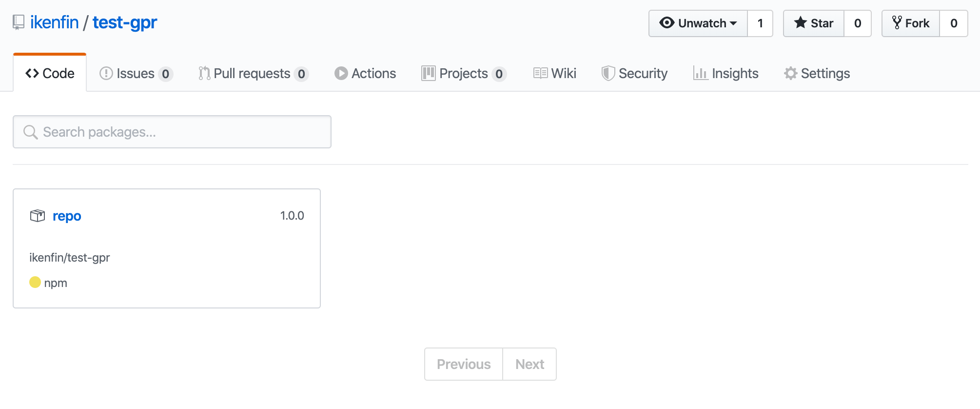This screenshot has height=409, width=980.
Task: Switch to the Issues tab
Action: pyautogui.click(x=136, y=74)
